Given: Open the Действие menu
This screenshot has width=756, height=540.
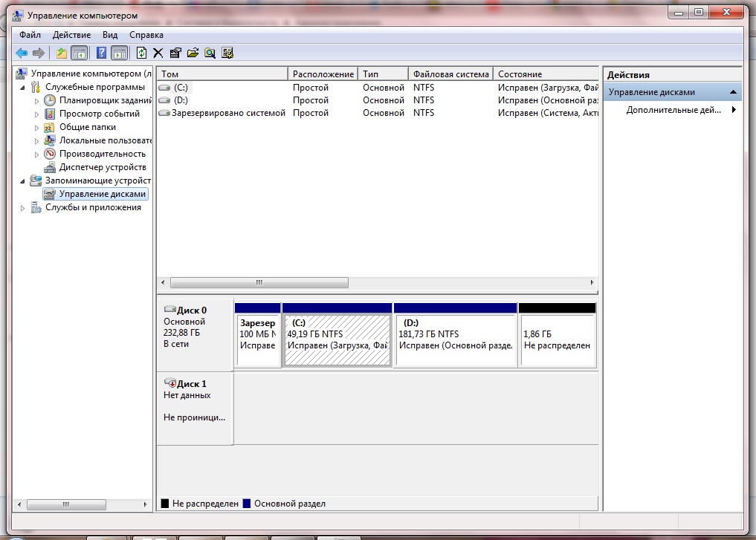Looking at the screenshot, I should 72,35.
